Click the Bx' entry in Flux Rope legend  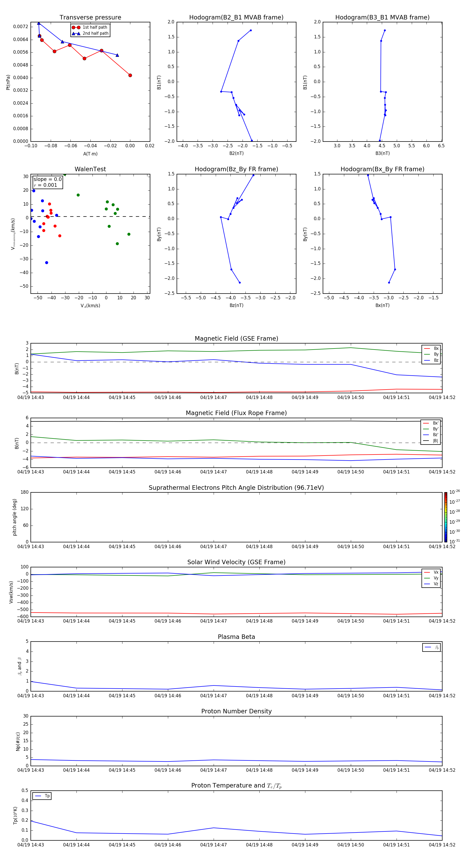pos(431,423)
